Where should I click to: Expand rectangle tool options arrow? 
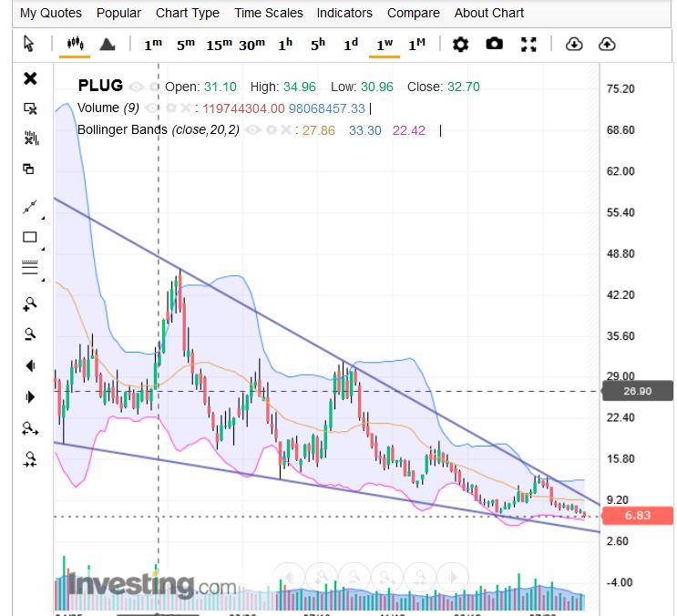[43, 249]
